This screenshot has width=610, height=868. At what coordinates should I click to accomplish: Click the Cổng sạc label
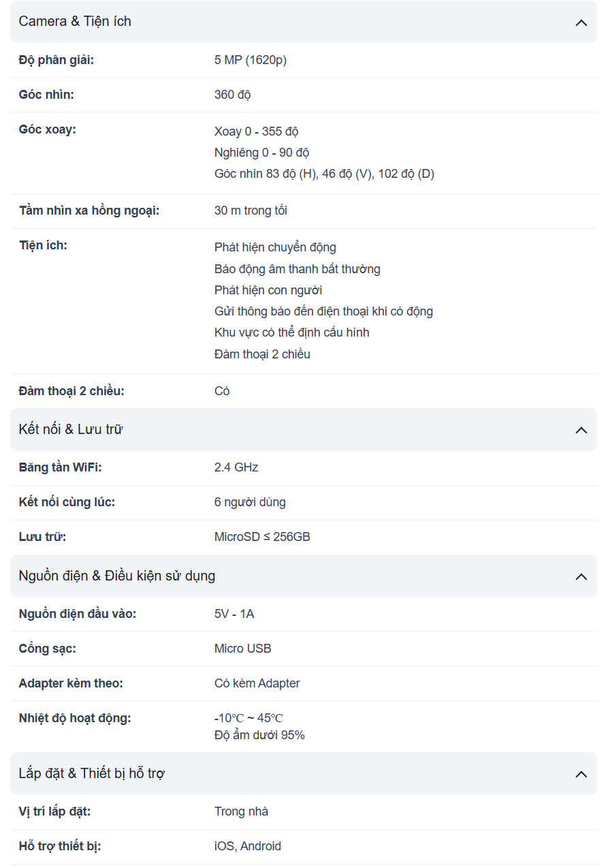[48, 649]
